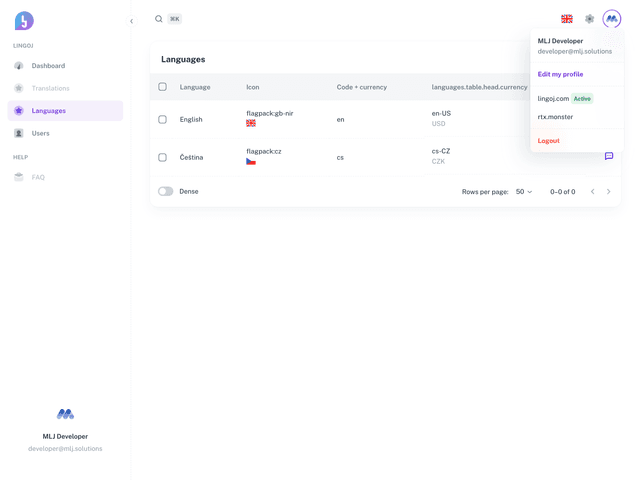The width and height of the screenshot is (640, 480).
Task: Select rtx.monster workspace
Action: 555,117
